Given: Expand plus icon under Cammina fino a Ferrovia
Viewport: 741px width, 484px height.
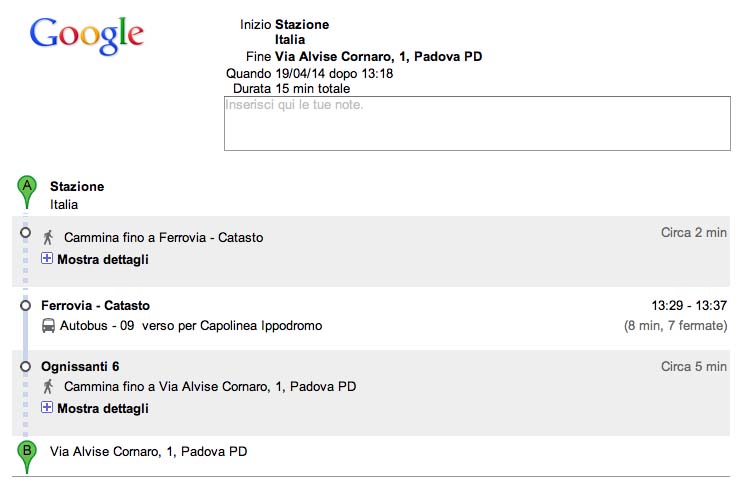Looking at the screenshot, I should tap(47, 259).
